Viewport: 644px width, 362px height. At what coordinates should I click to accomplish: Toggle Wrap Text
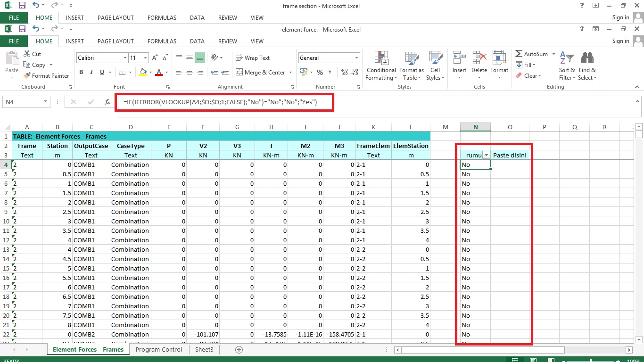pyautogui.click(x=253, y=58)
